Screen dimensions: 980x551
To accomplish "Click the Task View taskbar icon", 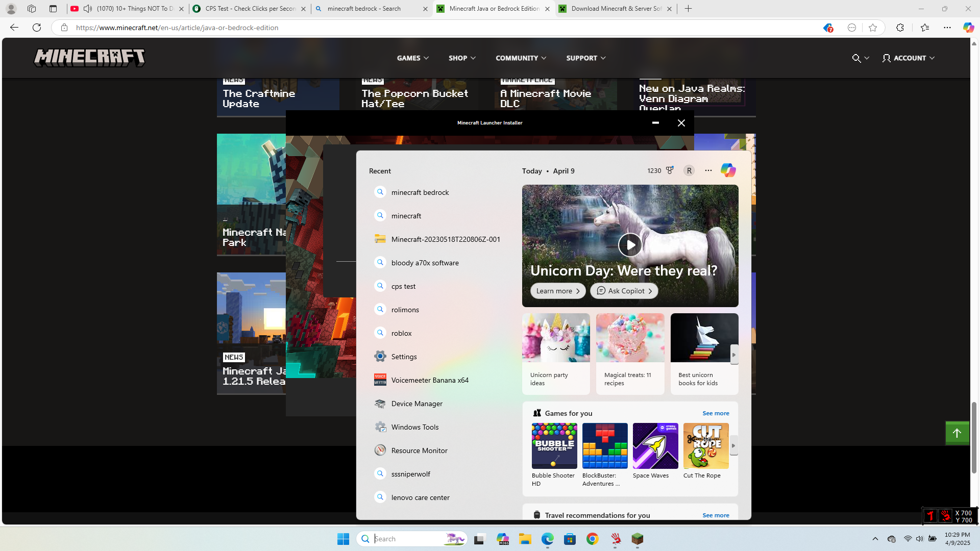I will pyautogui.click(x=479, y=539).
